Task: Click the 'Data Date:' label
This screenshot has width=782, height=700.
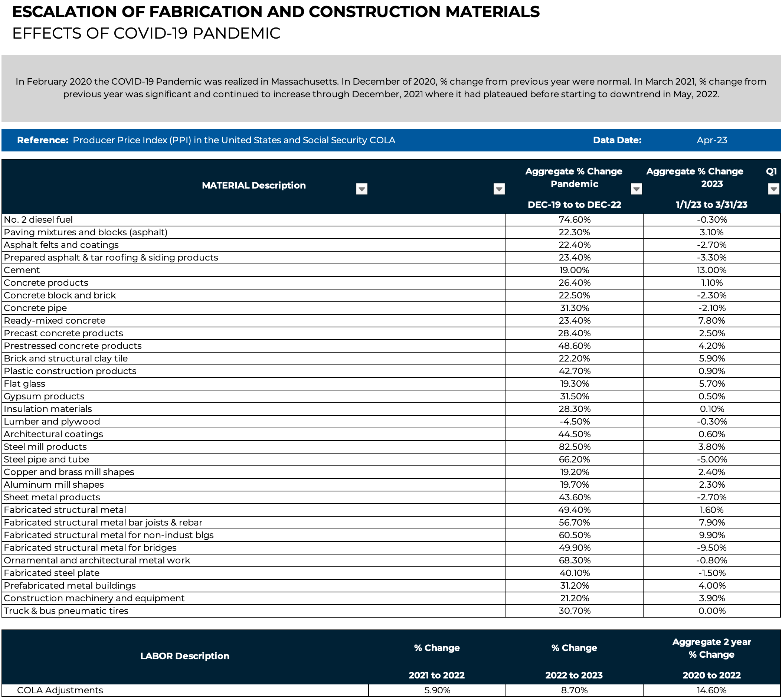Action: 617,140
